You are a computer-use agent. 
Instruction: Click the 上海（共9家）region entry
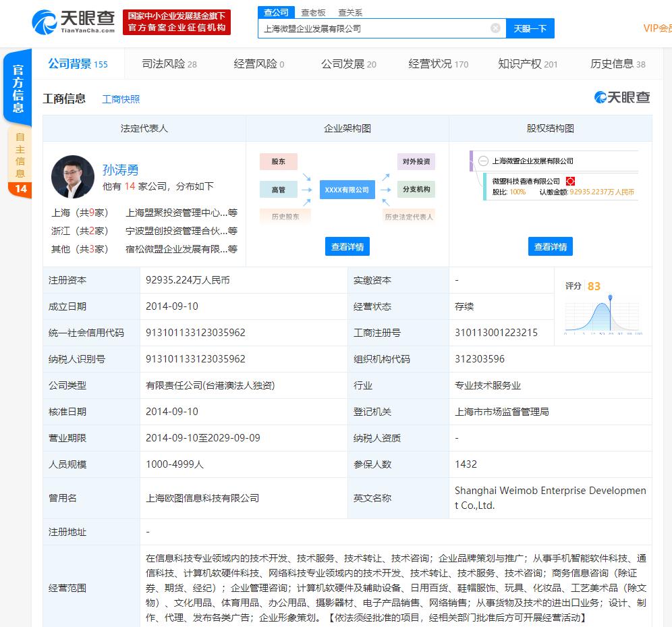[x=80, y=213]
